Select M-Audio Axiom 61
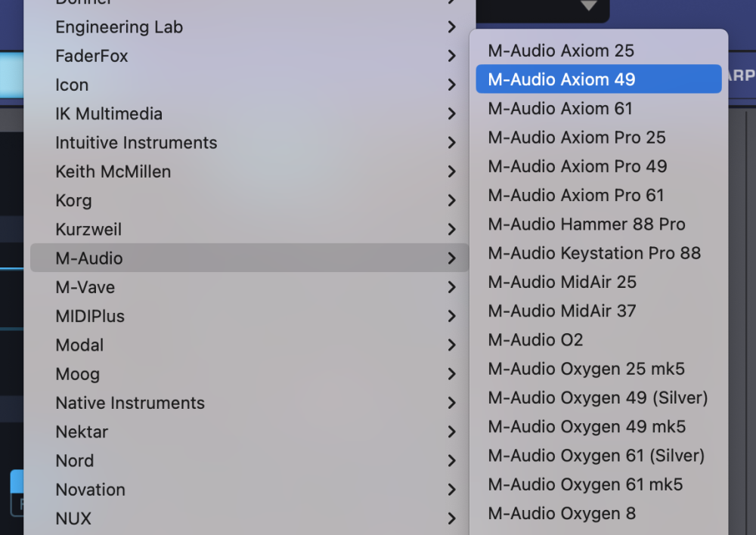The image size is (756, 535). coord(559,108)
